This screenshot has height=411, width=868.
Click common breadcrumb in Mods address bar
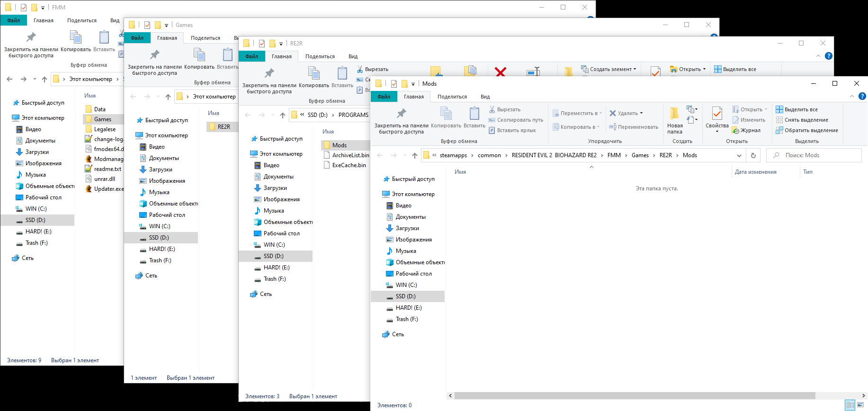pyautogui.click(x=489, y=155)
